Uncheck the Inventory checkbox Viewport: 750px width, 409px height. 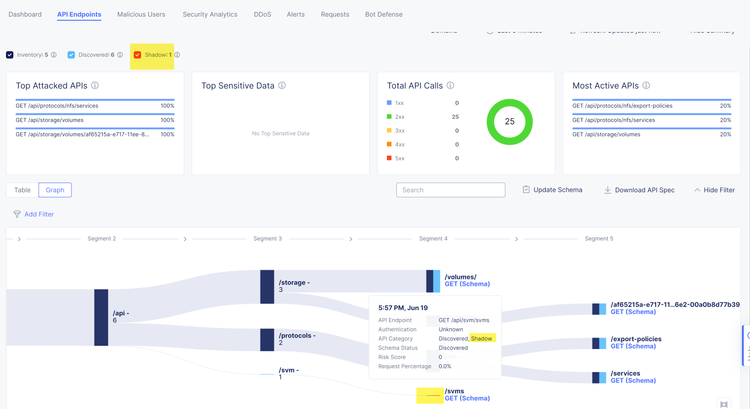pos(10,55)
